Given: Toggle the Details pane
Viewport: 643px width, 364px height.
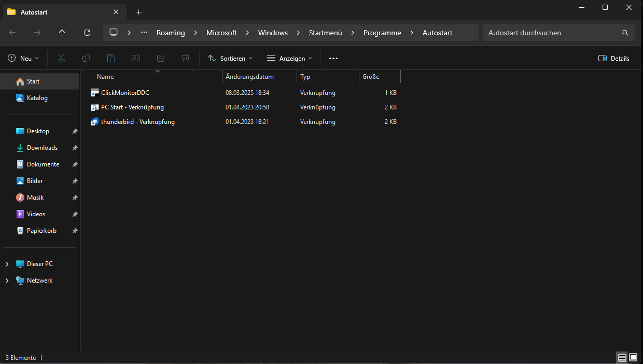Looking at the screenshot, I should pos(614,58).
